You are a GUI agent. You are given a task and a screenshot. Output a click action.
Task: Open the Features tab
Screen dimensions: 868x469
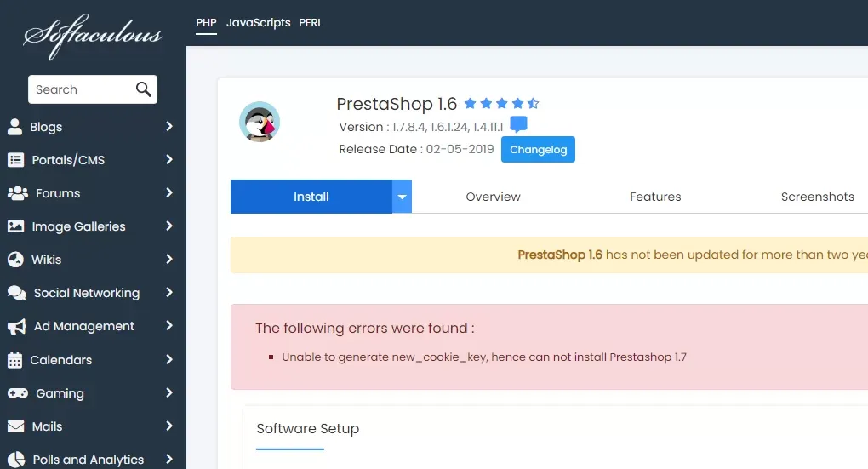pos(655,197)
